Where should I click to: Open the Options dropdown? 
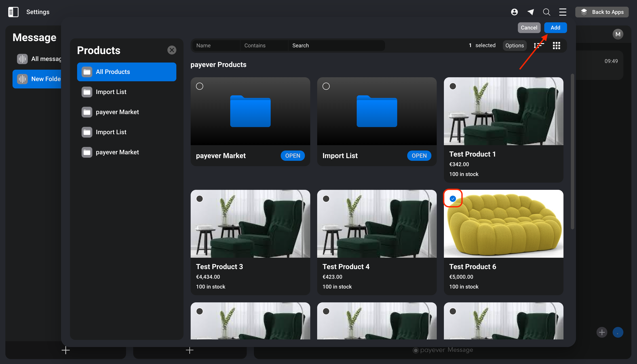(514, 46)
